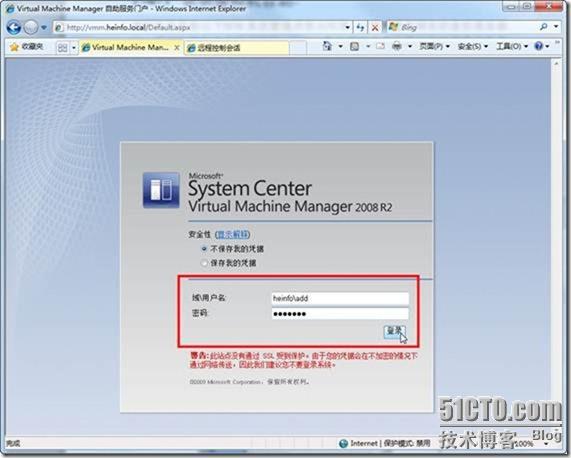Show the Quick Tabs thumbnail view
571x458 pixels.
tap(62, 47)
